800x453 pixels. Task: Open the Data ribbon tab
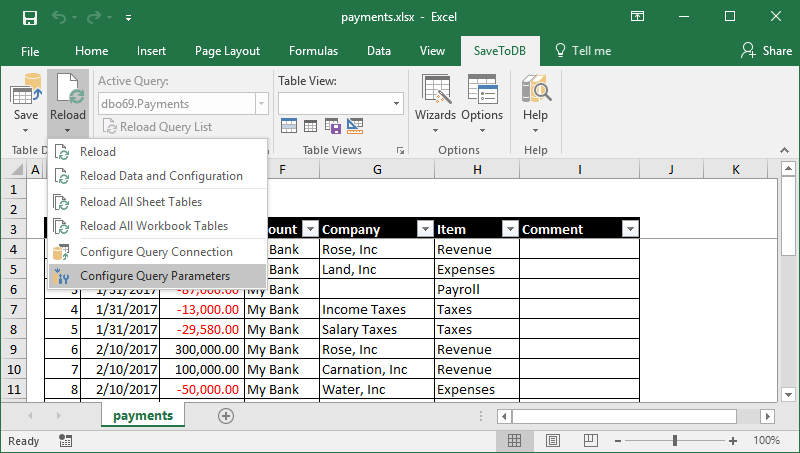pos(379,51)
